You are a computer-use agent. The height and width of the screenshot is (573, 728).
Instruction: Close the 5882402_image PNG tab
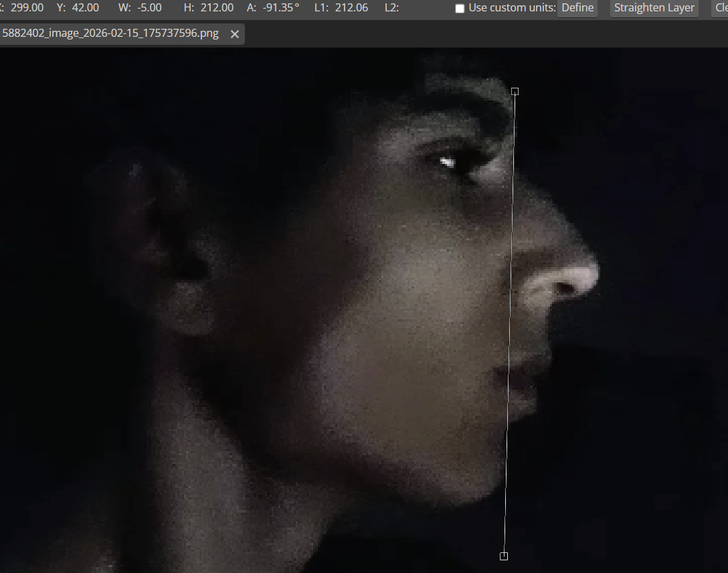(235, 34)
